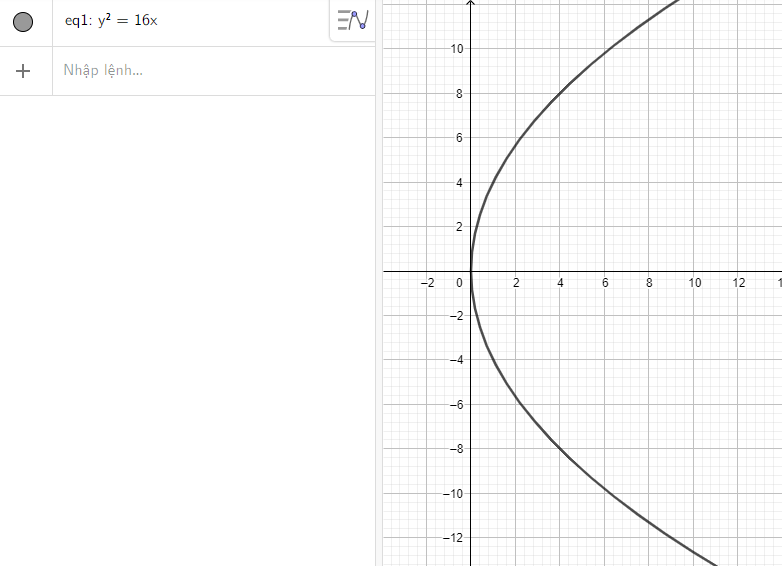Click the origin label 0

461,283
